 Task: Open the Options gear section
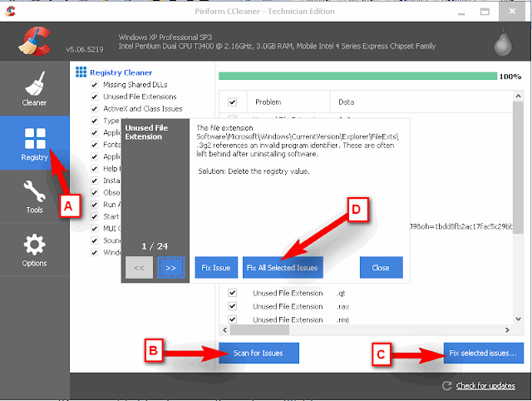tap(34, 250)
